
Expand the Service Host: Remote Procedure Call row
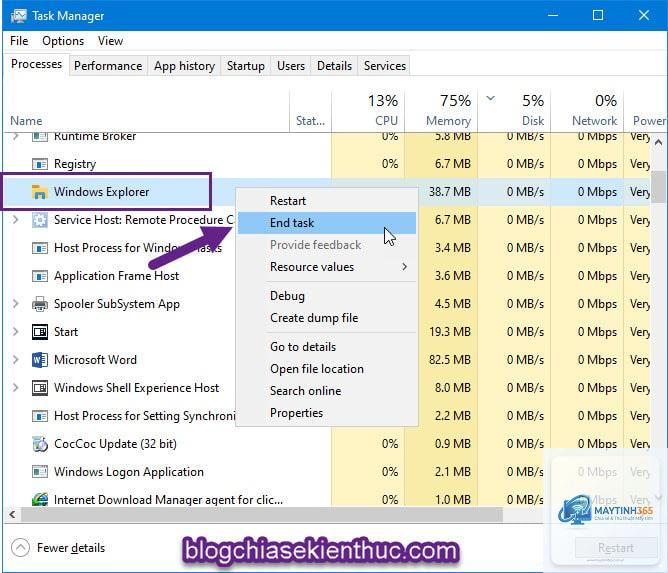click(16, 220)
